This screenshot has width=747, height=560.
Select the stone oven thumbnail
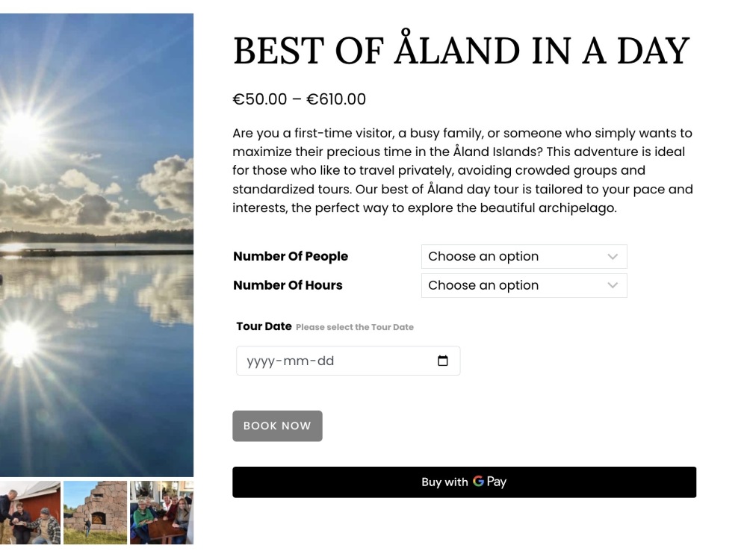(96, 512)
